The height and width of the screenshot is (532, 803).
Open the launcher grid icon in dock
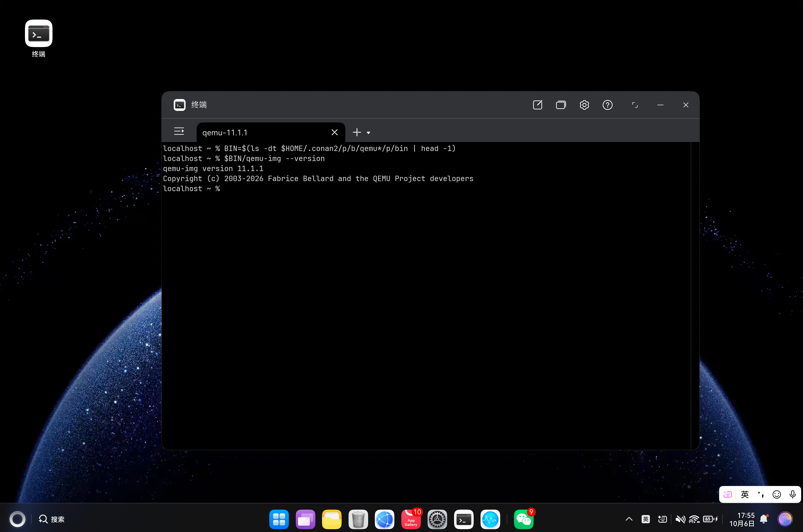279,519
